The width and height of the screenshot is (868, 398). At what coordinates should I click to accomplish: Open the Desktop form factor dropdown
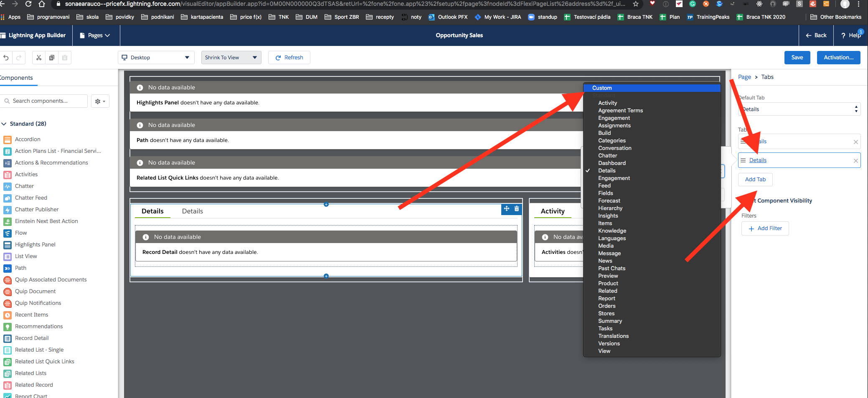[156, 58]
